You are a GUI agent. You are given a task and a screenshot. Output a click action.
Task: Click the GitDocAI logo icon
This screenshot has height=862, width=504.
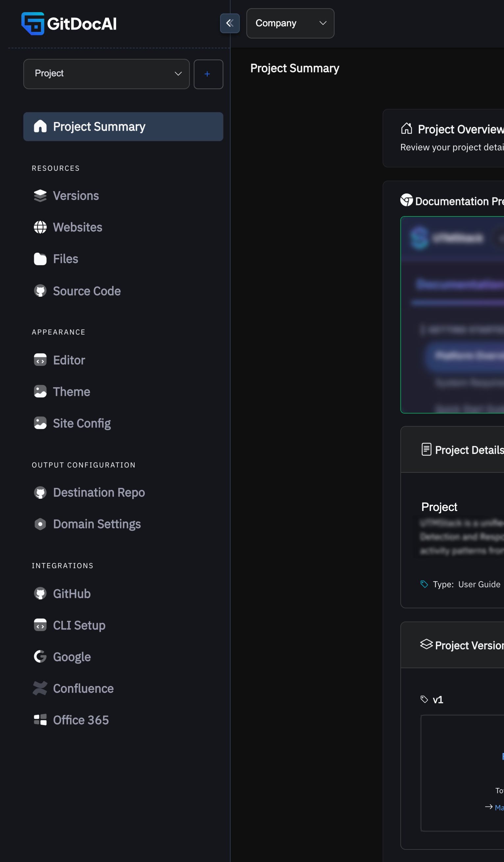pyautogui.click(x=33, y=24)
